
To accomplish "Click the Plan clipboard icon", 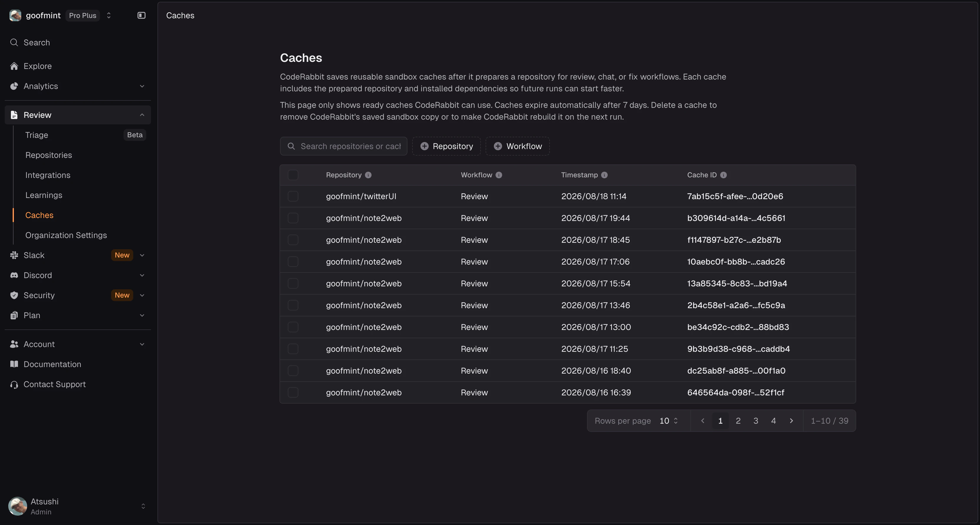I will click(14, 316).
